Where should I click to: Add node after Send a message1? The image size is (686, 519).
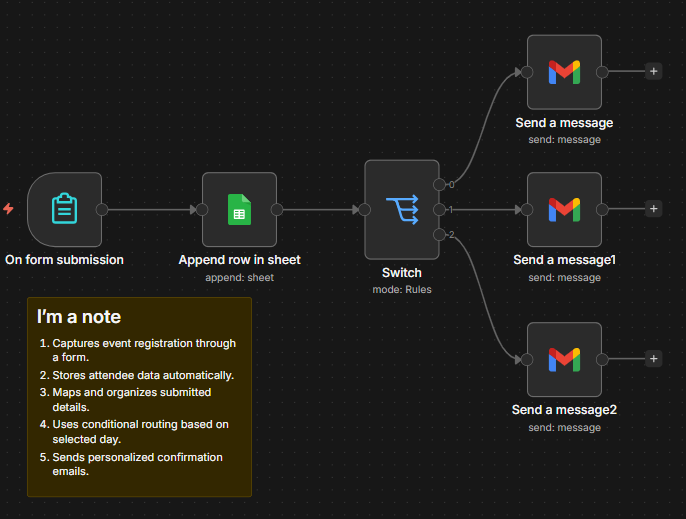click(x=654, y=209)
